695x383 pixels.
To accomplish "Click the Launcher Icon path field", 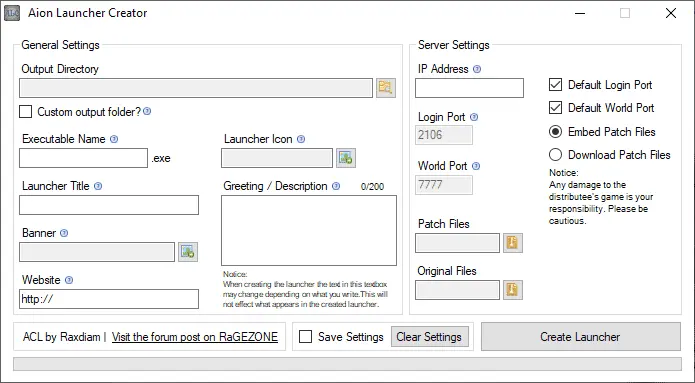I will tap(277, 158).
